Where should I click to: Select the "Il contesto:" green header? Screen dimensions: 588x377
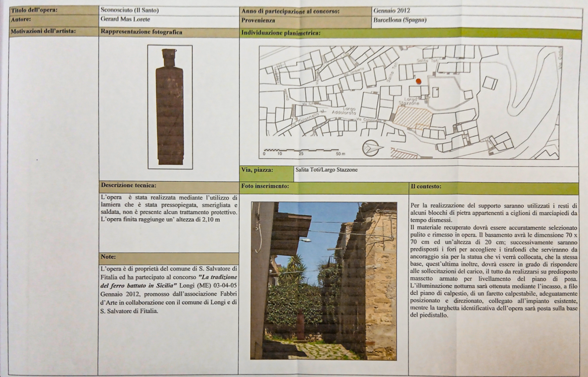[x=426, y=187]
